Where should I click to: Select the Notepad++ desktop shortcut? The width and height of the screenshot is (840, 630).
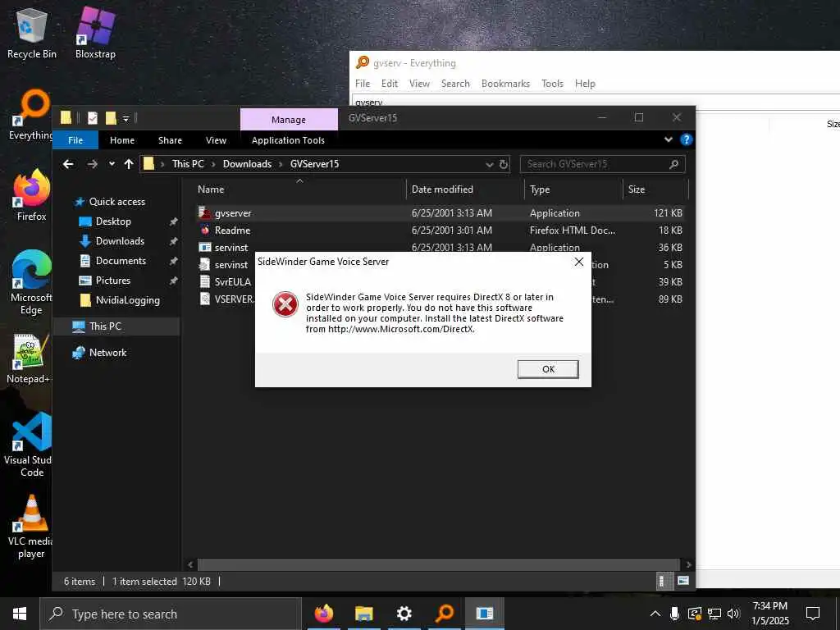pos(29,358)
